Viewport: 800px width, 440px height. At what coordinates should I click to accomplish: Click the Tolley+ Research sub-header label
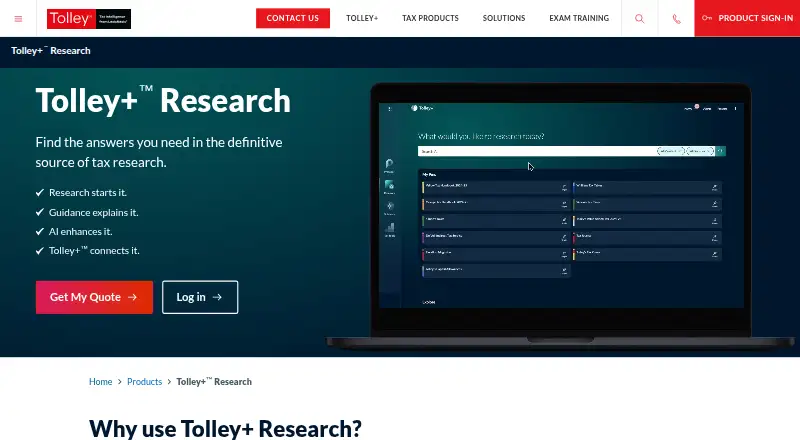[51, 51]
